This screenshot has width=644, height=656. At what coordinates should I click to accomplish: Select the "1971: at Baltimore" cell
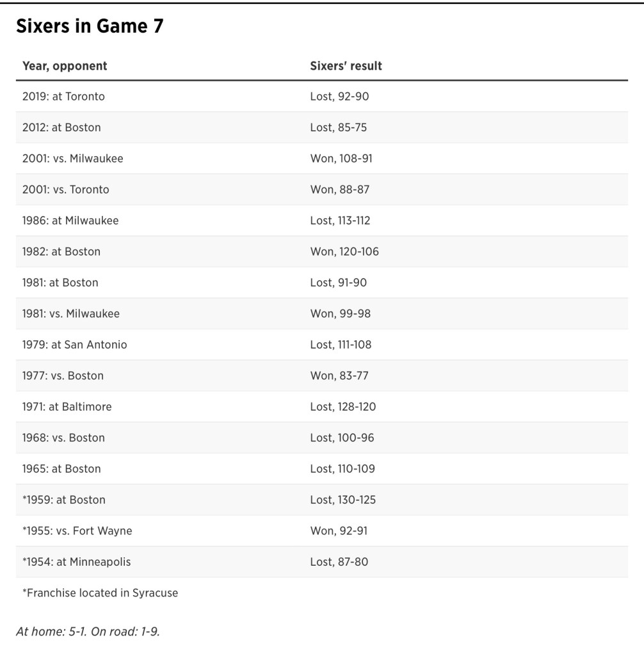coord(67,407)
